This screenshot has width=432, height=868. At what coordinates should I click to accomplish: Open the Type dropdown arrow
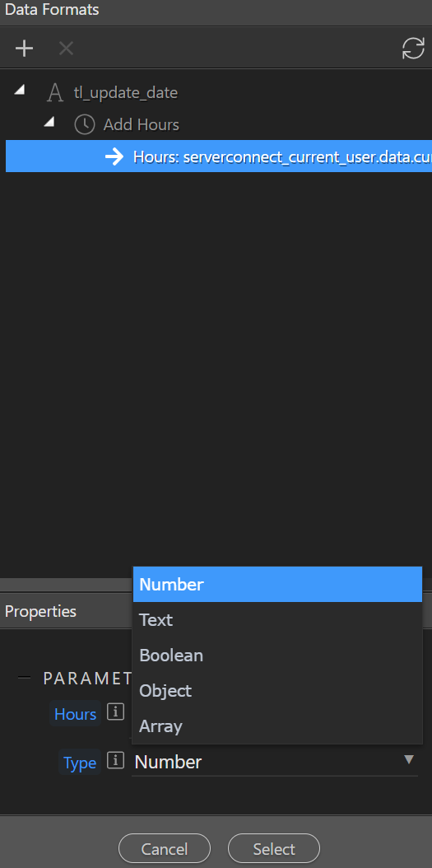click(x=409, y=759)
